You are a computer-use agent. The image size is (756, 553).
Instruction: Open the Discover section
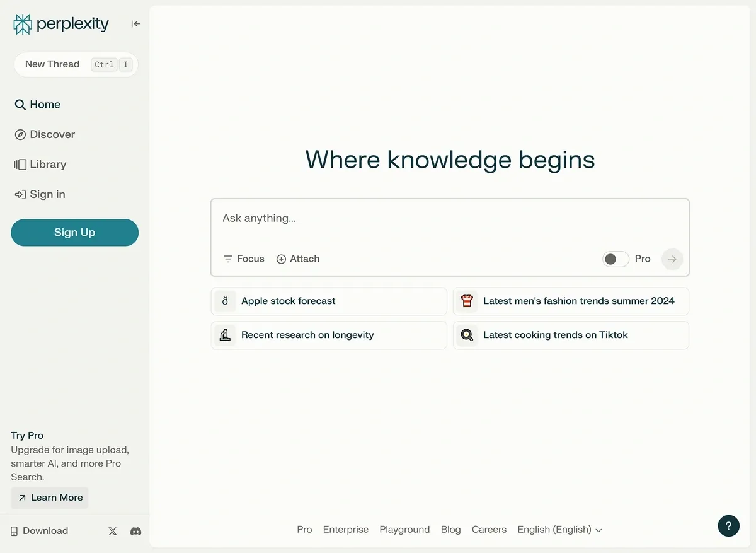(x=45, y=134)
